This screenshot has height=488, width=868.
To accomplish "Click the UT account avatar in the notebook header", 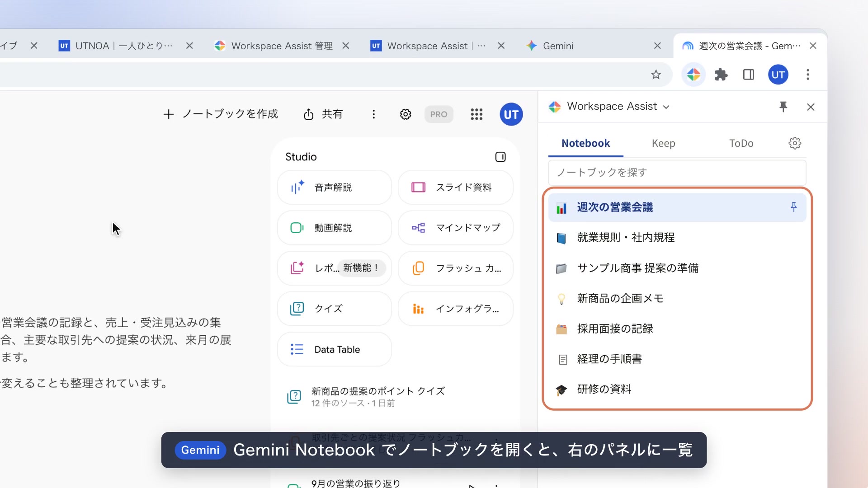I will [x=511, y=114].
